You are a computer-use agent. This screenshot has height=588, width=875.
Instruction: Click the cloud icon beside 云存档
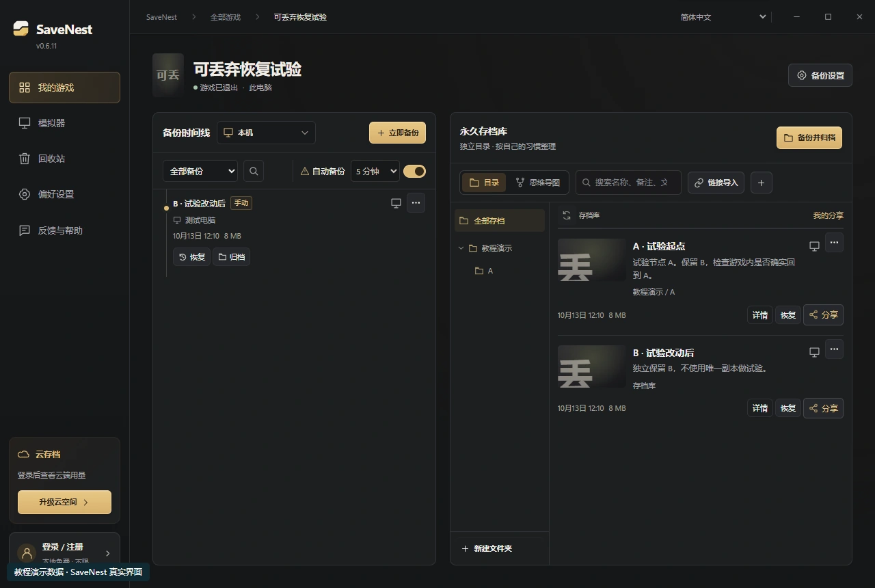[23, 455]
